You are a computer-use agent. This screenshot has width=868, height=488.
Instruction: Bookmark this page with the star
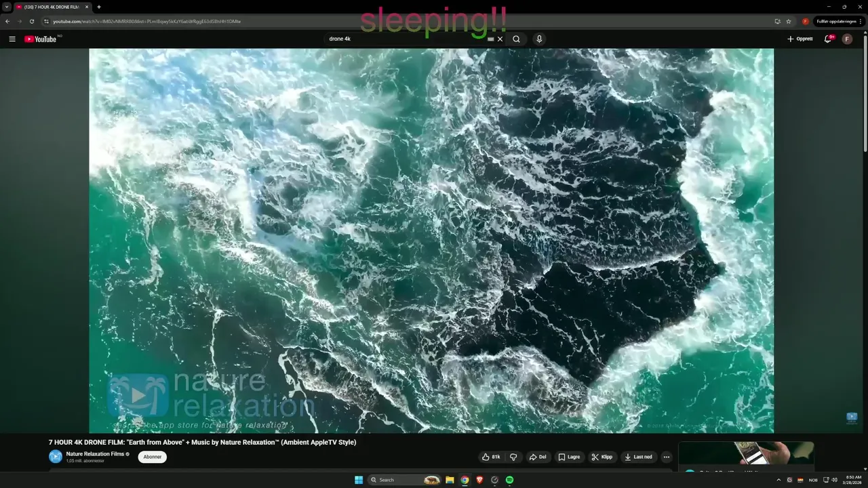click(x=789, y=21)
